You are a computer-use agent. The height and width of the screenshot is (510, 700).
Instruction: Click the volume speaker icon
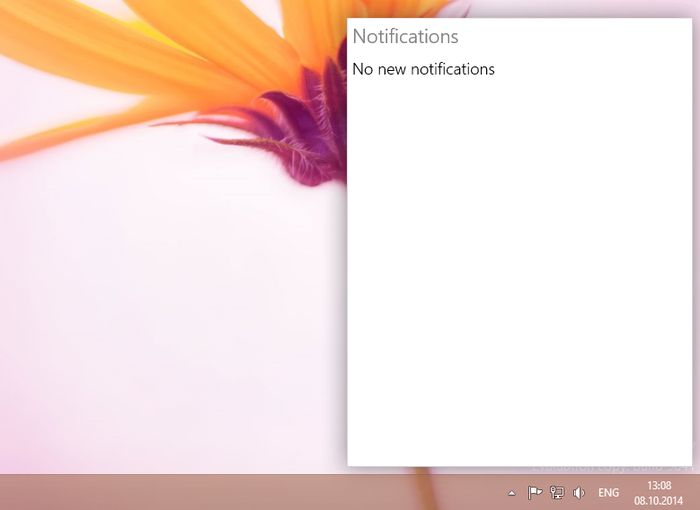[579, 493]
